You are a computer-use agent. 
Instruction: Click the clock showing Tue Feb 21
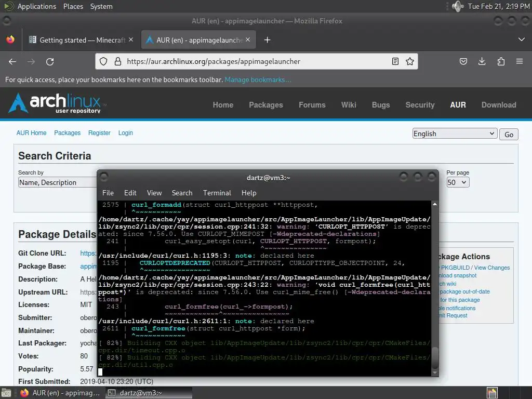tap(498, 6)
